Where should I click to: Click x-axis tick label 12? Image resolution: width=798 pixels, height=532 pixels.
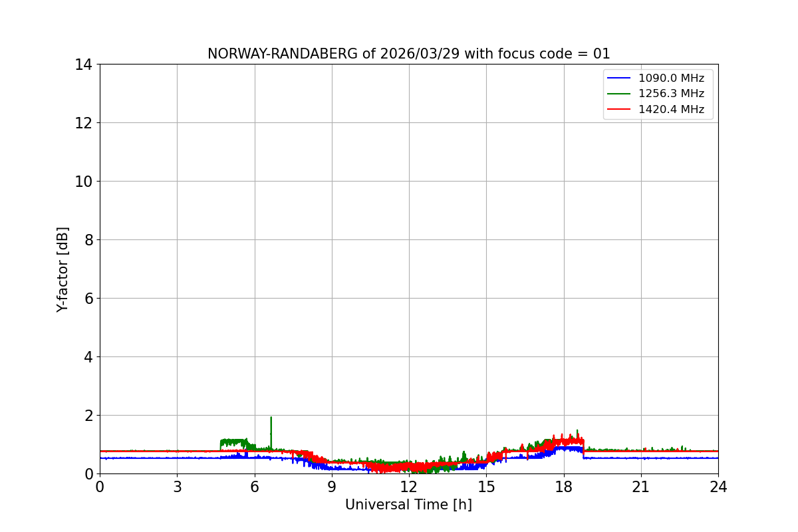click(x=409, y=486)
